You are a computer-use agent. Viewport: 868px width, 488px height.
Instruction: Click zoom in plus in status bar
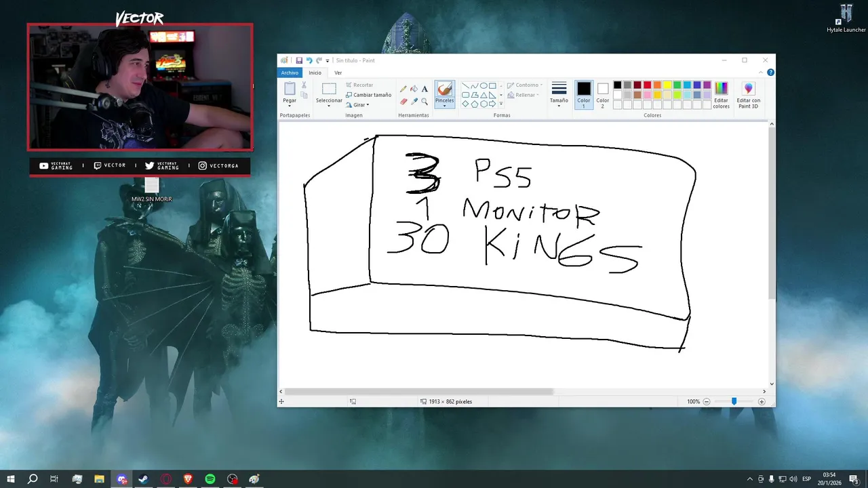[x=762, y=402]
